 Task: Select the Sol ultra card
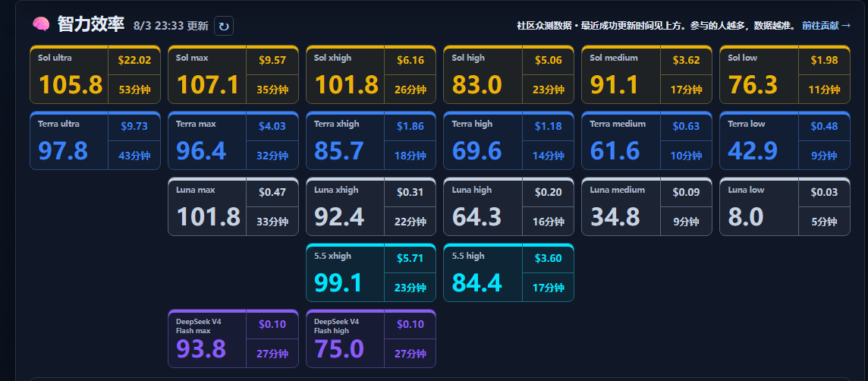coord(95,74)
